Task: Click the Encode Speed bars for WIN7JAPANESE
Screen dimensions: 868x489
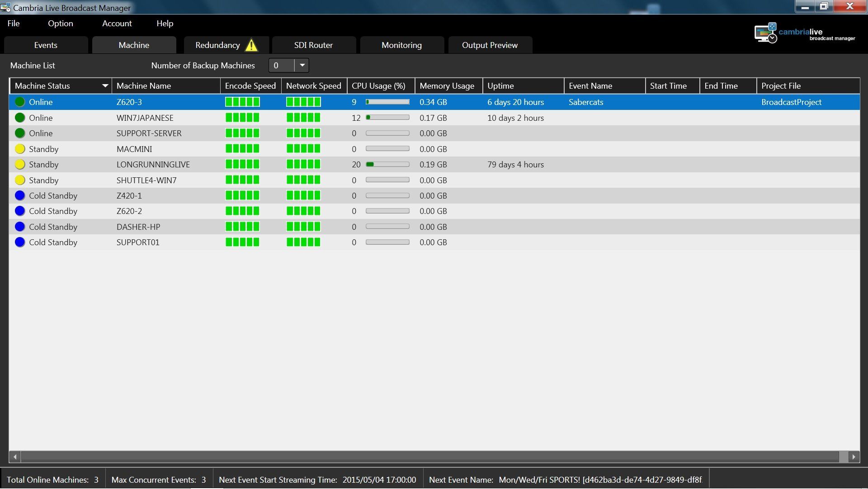Action: tap(242, 118)
